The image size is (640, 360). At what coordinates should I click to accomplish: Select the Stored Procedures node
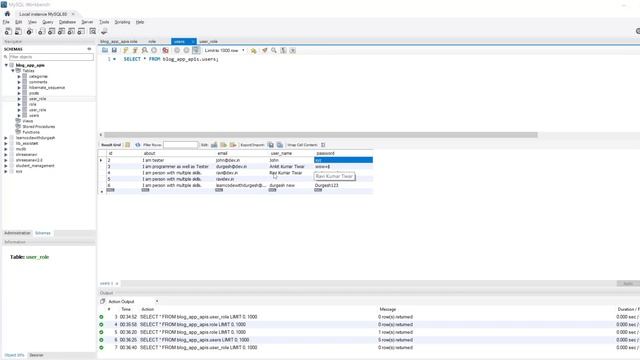coord(39,127)
